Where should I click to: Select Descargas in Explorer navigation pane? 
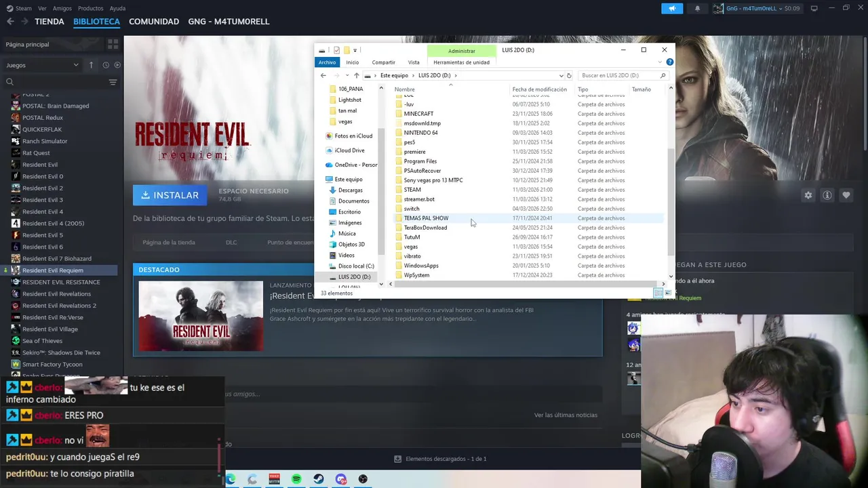(351, 190)
